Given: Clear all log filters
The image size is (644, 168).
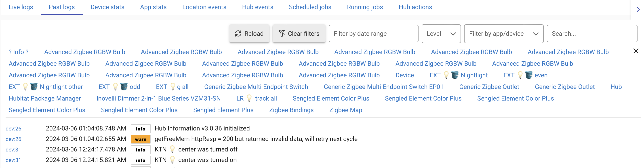Looking at the screenshot, I should coord(299,34).
